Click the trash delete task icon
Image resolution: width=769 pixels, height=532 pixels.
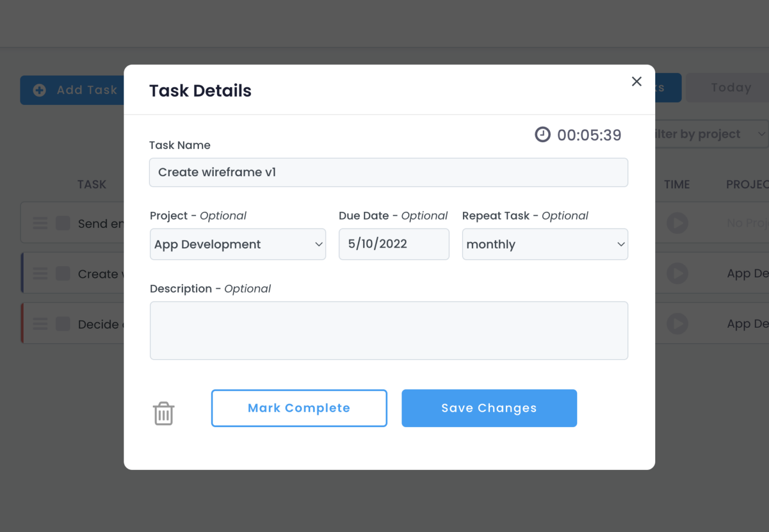pyautogui.click(x=164, y=413)
